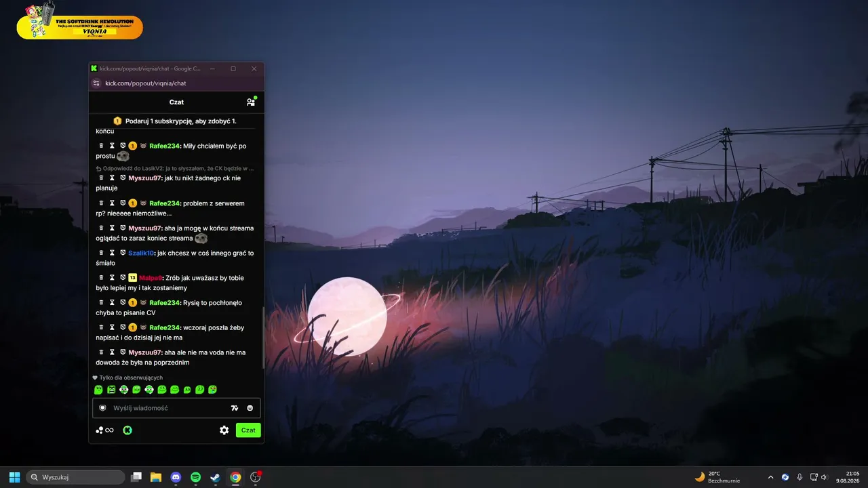Viewport: 868px width, 488px height.
Task: Shield icon on Szalik10's message
Action: (x=123, y=253)
